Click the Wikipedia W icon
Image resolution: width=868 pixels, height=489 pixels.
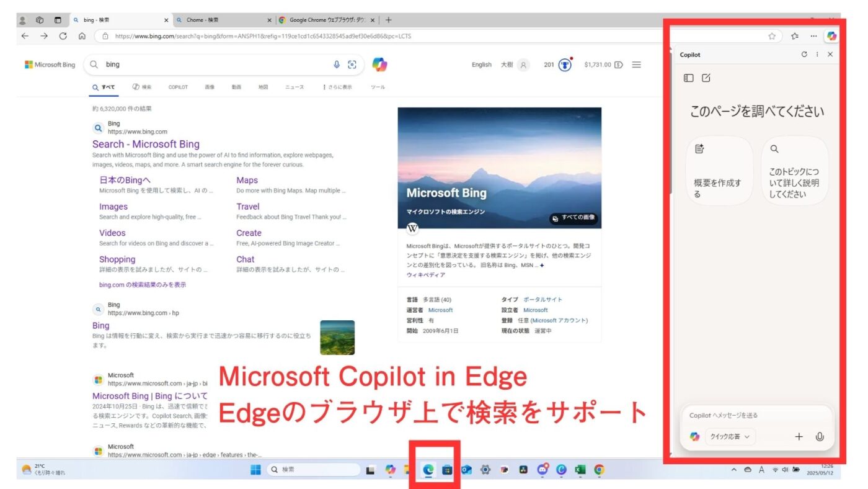[x=412, y=229]
